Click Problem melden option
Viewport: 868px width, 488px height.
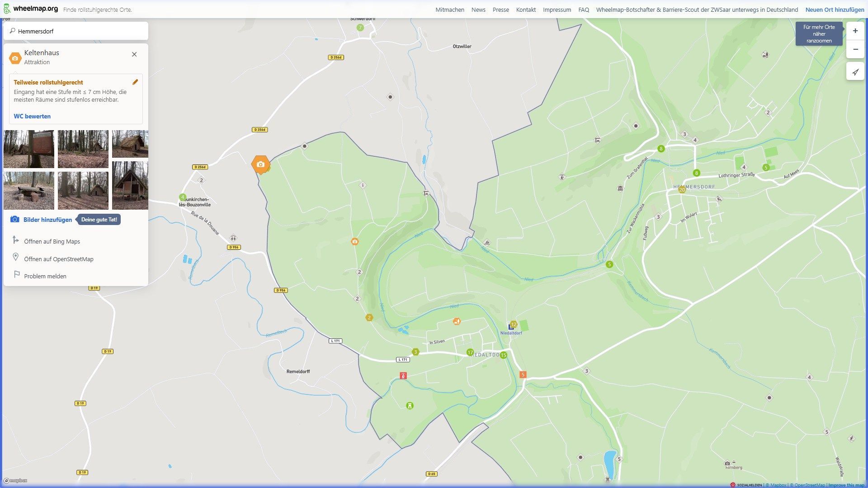coord(45,276)
